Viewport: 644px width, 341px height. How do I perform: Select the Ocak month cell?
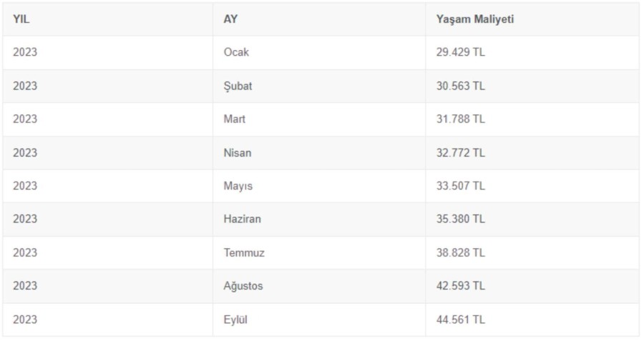(x=236, y=53)
